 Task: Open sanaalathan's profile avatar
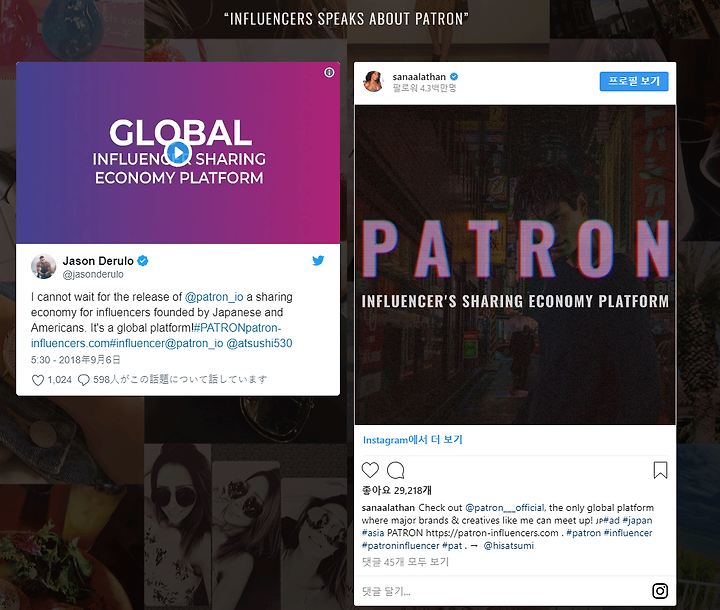pos(373,81)
